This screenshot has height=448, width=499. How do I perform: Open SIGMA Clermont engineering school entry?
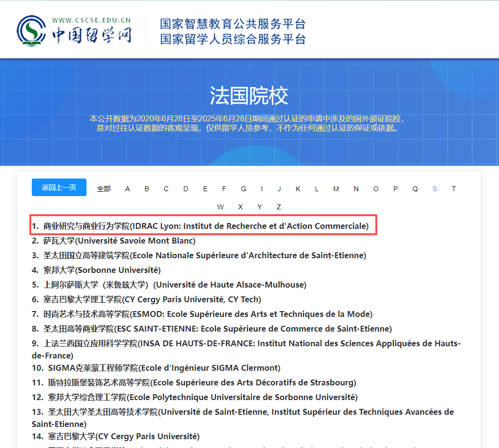[x=164, y=368]
